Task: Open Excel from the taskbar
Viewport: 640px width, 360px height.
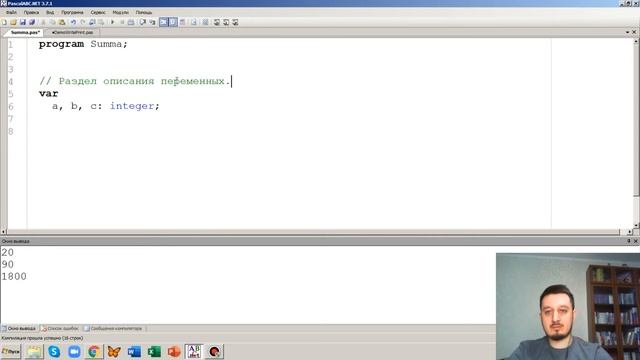Action: [x=154, y=351]
